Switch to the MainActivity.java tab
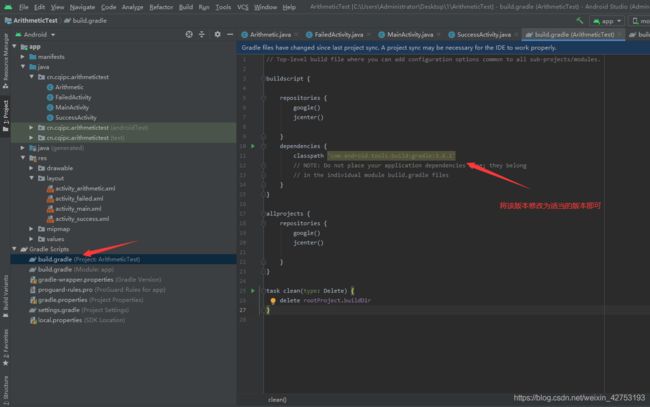This screenshot has height=407, width=650. click(x=410, y=35)
